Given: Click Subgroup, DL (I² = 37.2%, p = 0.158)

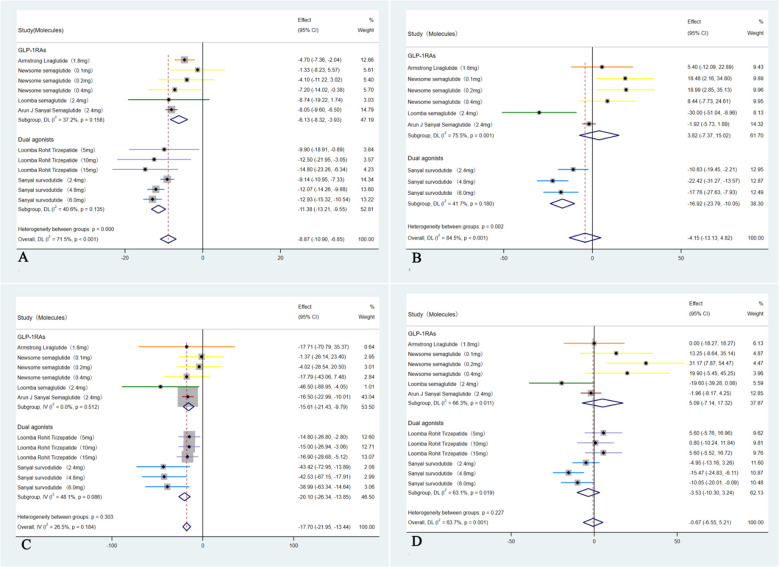Looking at the screenshot, I should [61, 120].
